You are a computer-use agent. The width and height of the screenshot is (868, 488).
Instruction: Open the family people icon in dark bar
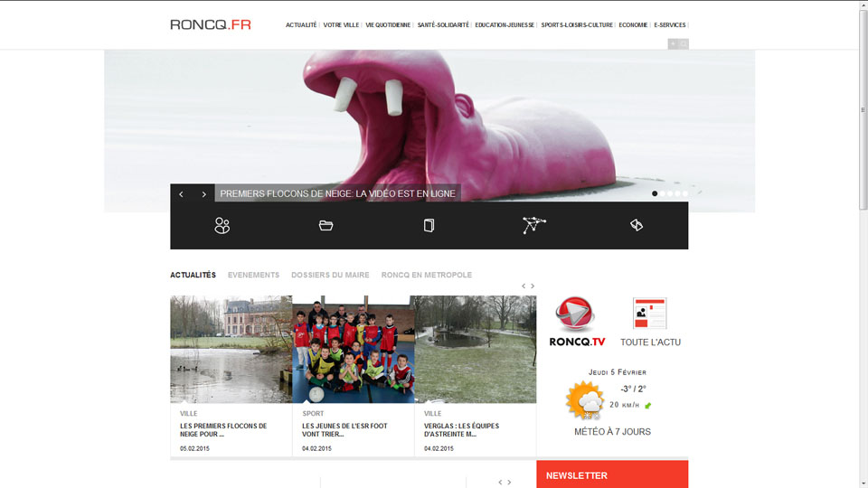coord(222,225)
